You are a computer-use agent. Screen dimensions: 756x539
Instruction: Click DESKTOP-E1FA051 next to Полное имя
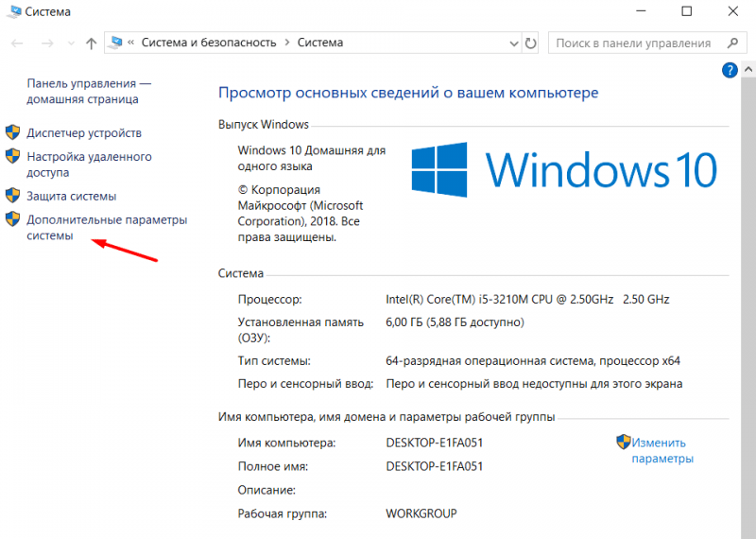[x=435, y=466]
